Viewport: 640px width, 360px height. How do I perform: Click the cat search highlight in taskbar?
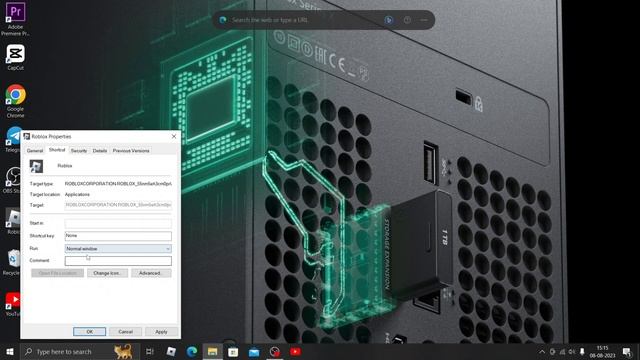123,351
